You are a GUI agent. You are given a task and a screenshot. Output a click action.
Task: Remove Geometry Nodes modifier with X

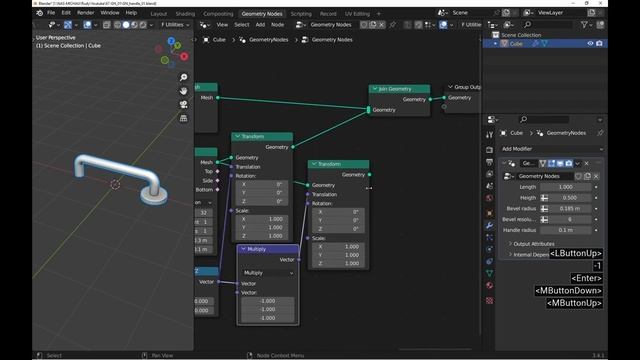[587, 164]
